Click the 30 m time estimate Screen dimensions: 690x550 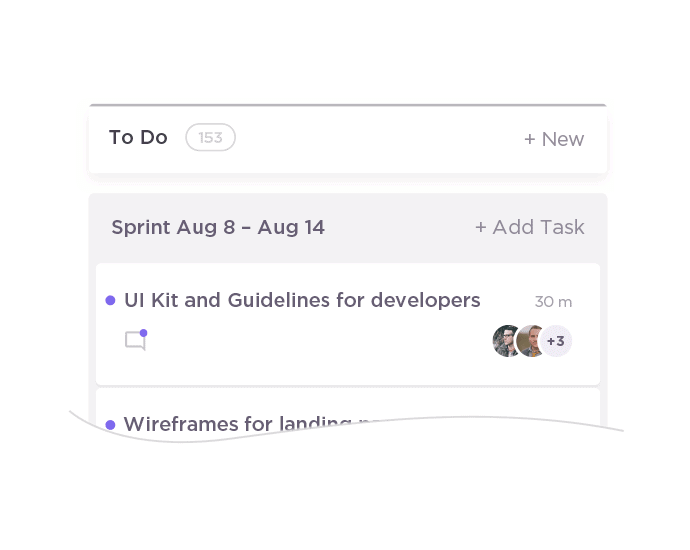click(x=553, y=301)
